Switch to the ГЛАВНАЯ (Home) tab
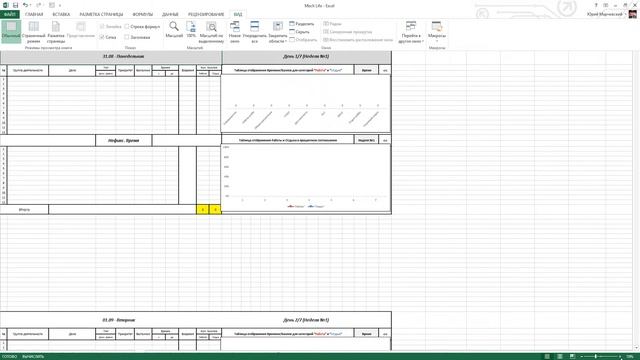This screenshot has height=360, width=640. pos(34,14)
